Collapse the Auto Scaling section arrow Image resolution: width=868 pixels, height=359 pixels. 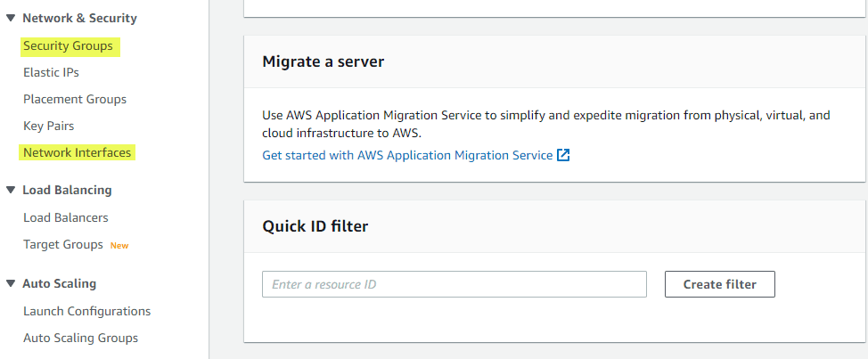coord(11,284)
